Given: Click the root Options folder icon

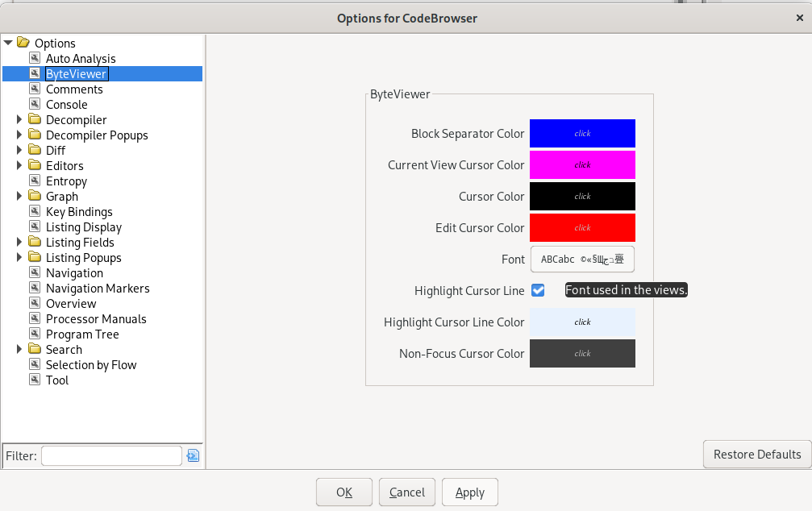Looking at the screenshot, I should (23, 43).
